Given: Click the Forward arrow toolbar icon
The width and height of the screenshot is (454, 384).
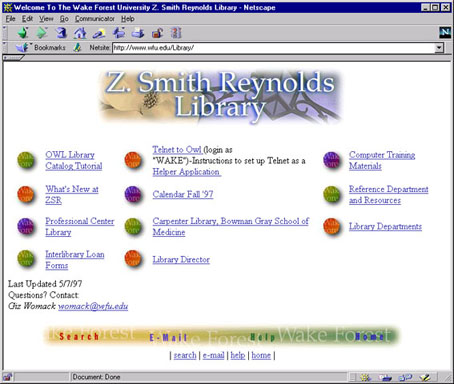Looking at the screenshot, I should [41, 33].
